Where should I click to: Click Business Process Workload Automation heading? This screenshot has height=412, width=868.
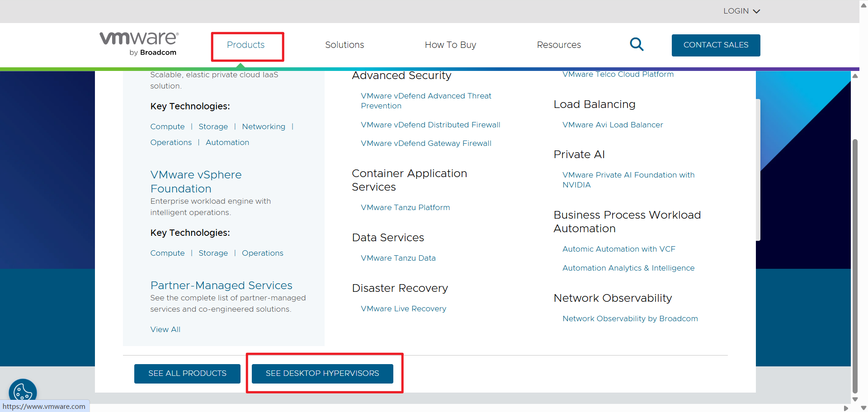tap(627, 222)
